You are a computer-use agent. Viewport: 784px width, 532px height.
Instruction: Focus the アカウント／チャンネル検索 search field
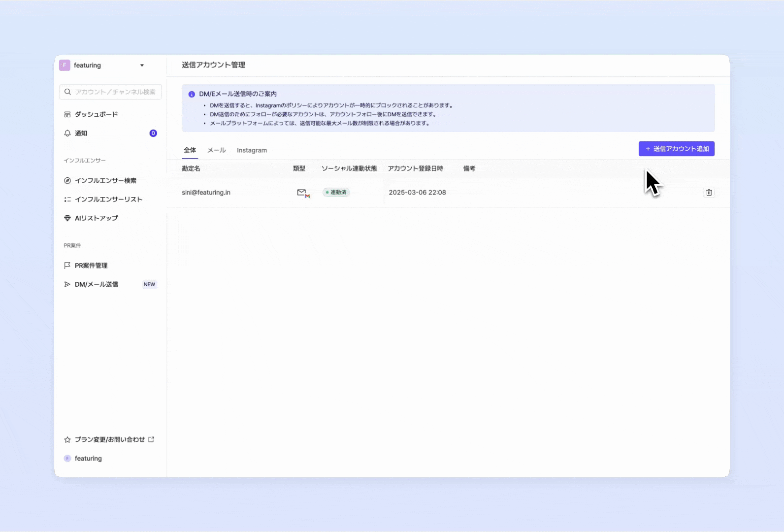tap(110, 92)
